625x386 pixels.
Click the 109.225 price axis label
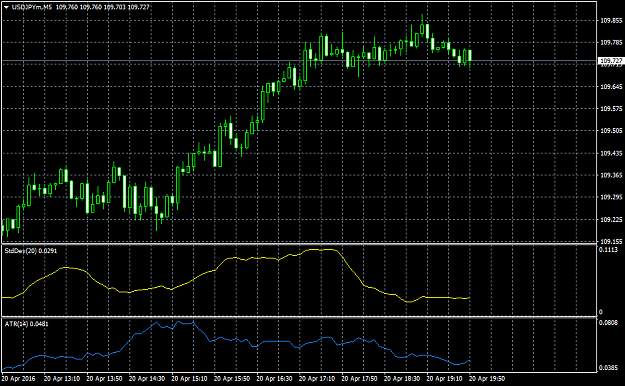coord(611,219)
